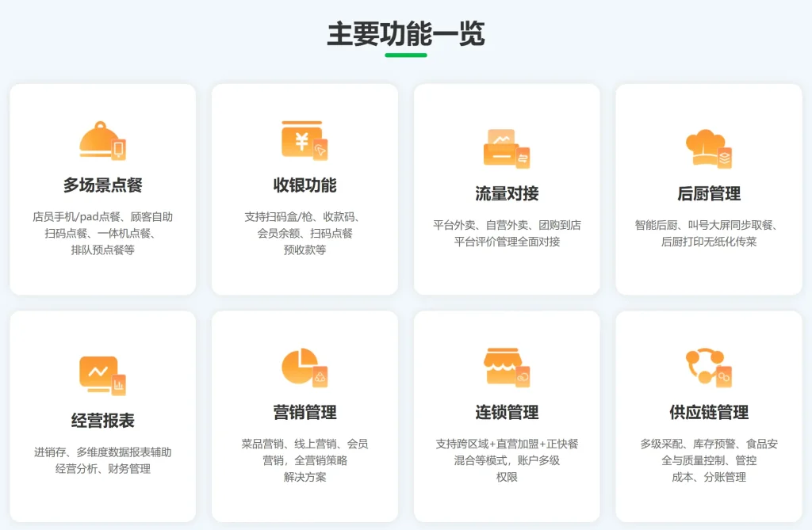The width and height of the screenshot is (812, 530).
Task: Click the 经营报表 monitor chart icon
Action: click(x=102, y=375)
